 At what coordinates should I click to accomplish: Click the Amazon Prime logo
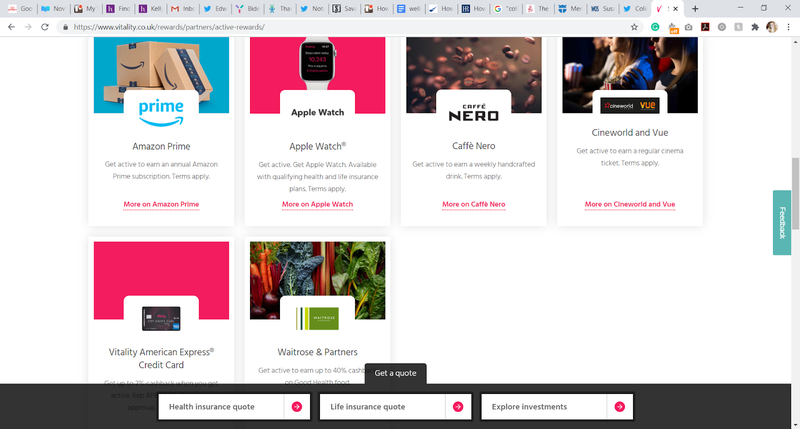coord(161,112)
